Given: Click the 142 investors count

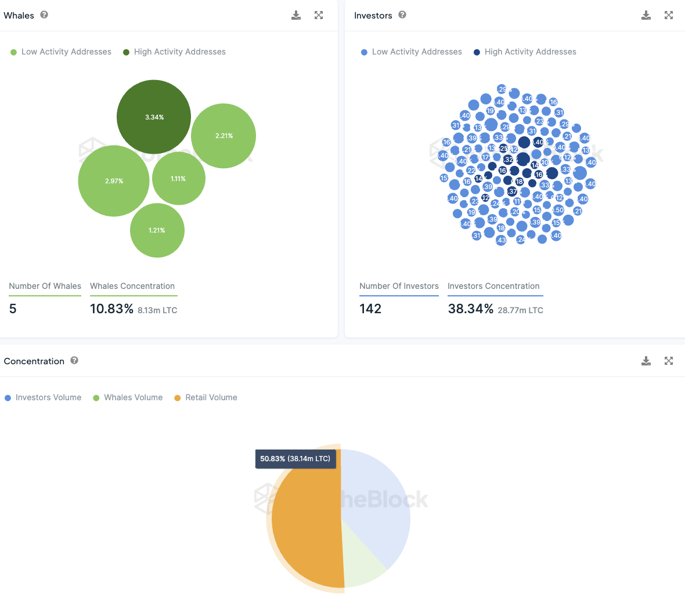Looking at the screenshot, I should [x=370, y=309].
